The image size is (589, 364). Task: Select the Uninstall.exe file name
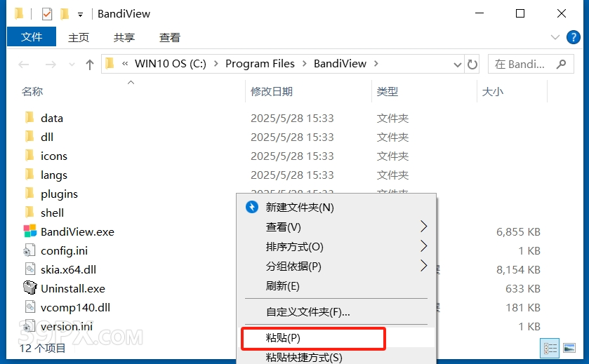tap(73, 288)
